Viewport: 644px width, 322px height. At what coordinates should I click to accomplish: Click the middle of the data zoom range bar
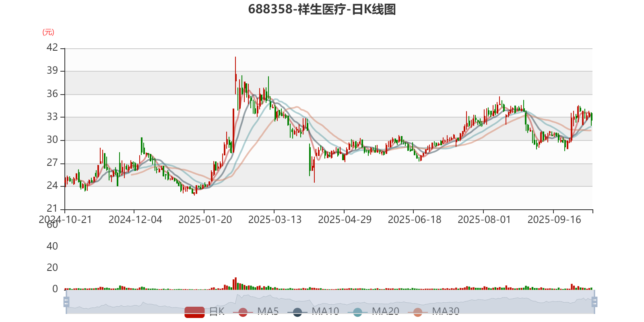click(330, 301)
